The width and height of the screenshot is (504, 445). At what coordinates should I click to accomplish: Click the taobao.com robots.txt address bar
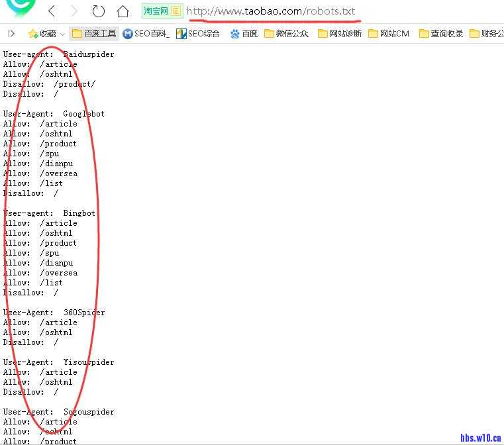tap(271, 11)
